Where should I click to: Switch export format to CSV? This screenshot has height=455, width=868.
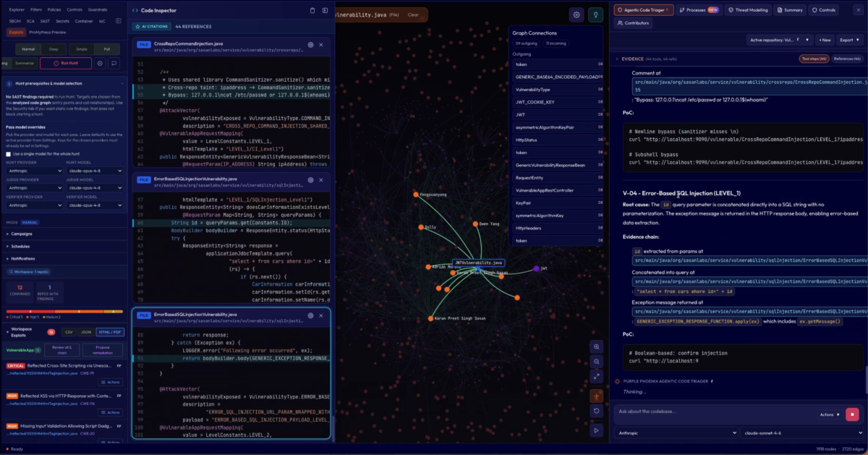tap(69, 332)
